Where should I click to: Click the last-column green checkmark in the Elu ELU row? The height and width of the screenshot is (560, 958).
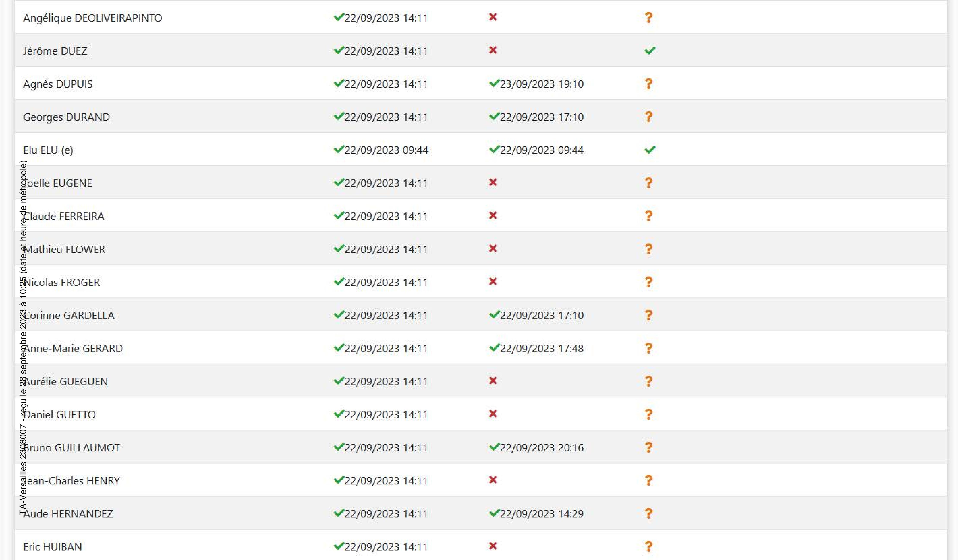650,149
